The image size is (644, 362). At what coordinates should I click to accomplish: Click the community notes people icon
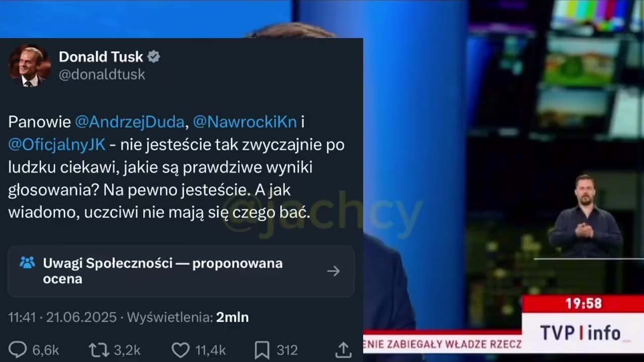27,262
